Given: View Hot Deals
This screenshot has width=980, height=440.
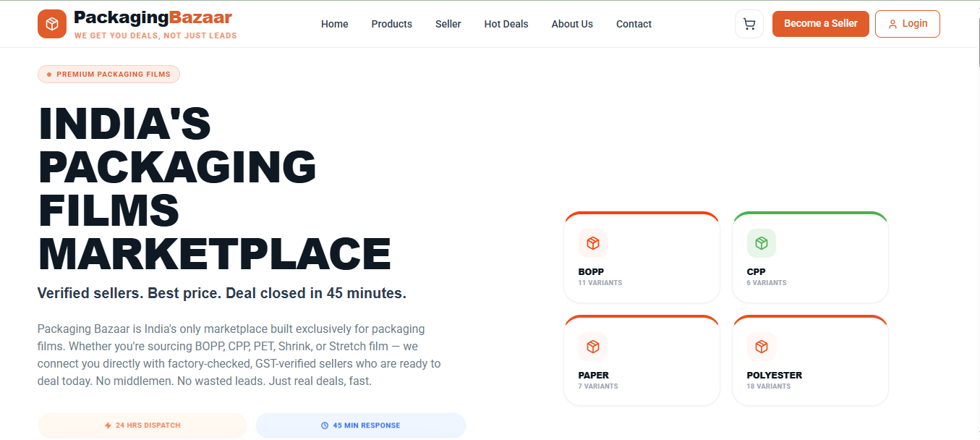Looking at the screenshot, I should pyautogui.click(x=506, y=24).
